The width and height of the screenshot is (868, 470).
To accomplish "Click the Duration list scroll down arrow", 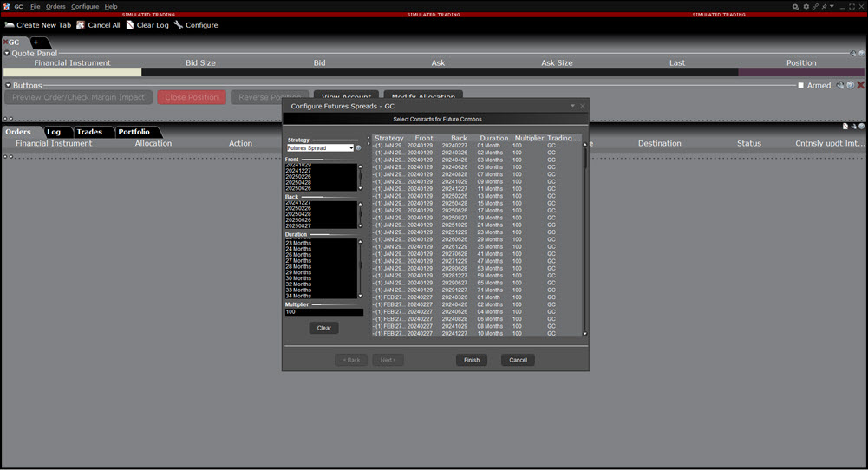I will click(361, 296).
